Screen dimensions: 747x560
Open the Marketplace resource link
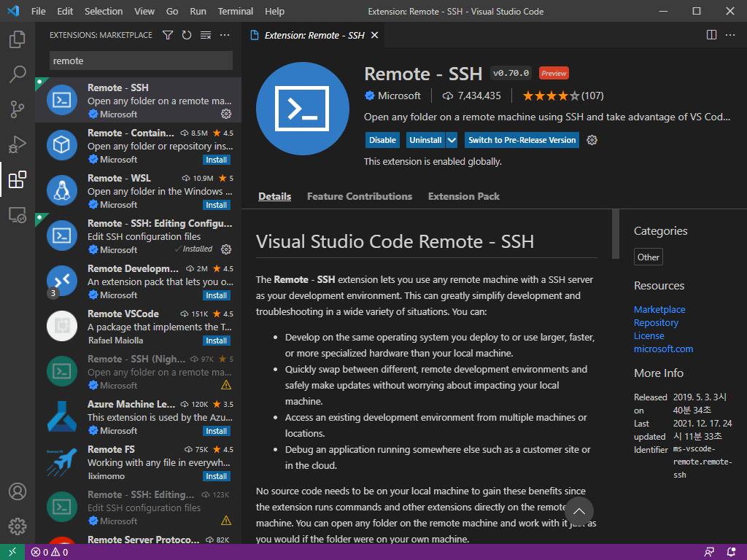[659, 309]
